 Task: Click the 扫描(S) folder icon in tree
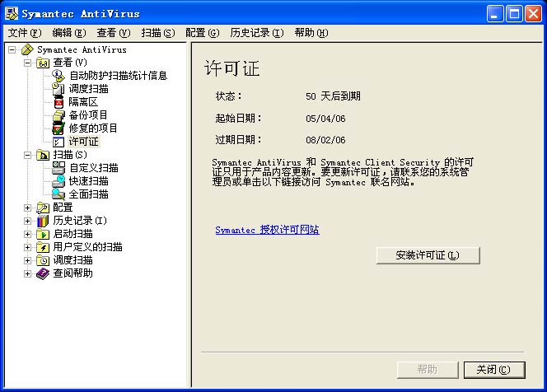click(x=43, y=155)
